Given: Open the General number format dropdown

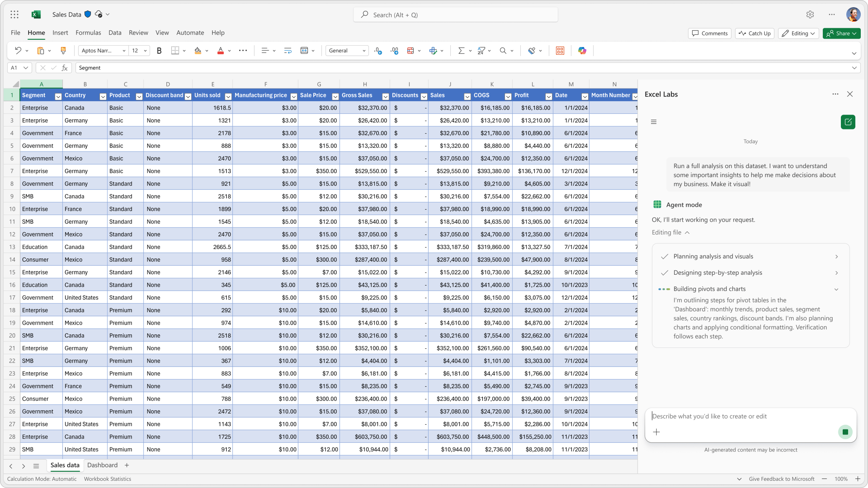Looking at the screenshot, I should point(363,51).
